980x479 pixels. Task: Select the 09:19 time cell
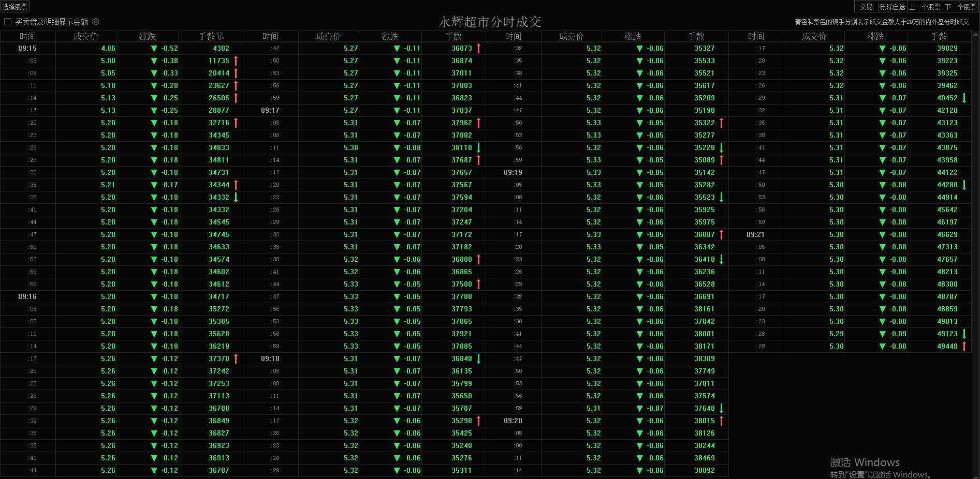coord(513,172)
